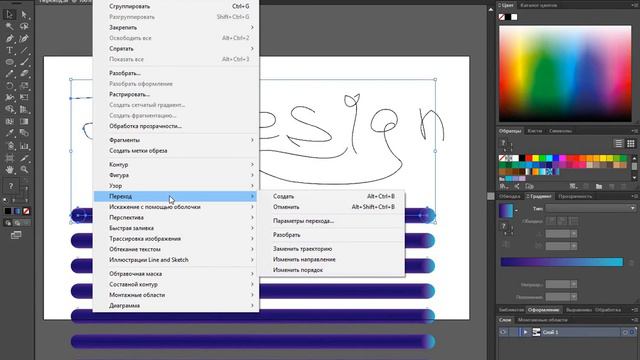This screenshot has height=360, width=640.
Task: Click Изменить порядок submenu item
Action: 332,270
